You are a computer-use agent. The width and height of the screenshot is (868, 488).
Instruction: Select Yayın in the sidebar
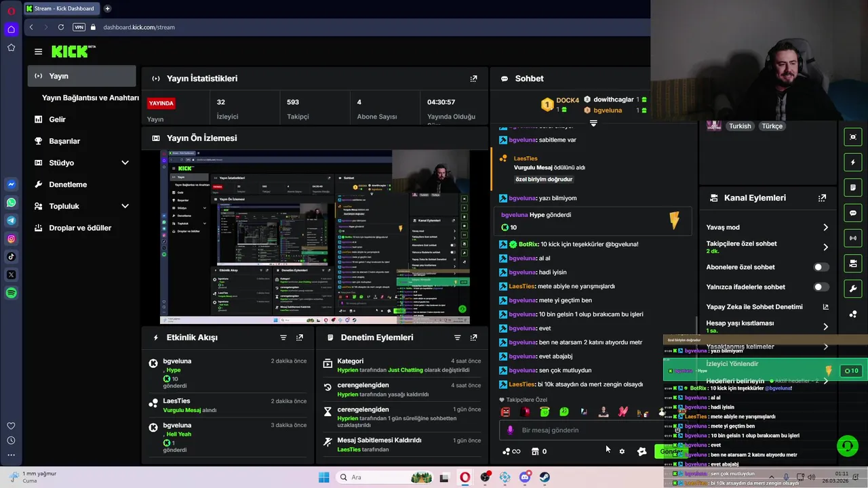[82, 76]
